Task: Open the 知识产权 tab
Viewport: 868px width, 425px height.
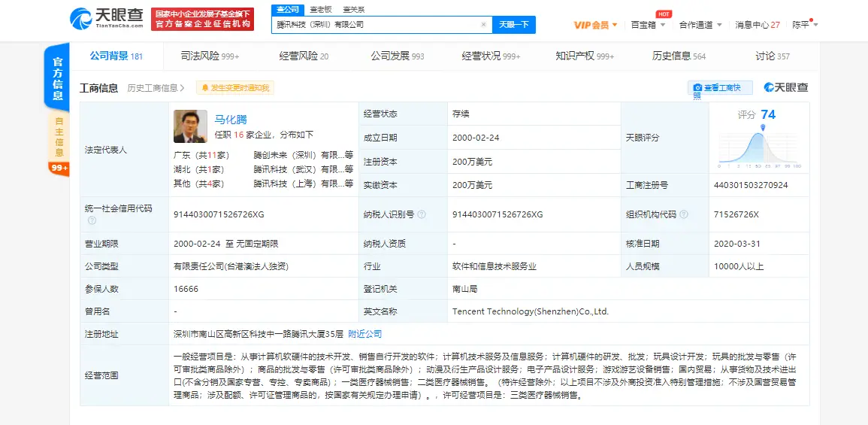Action: click(x=585, y=56)
